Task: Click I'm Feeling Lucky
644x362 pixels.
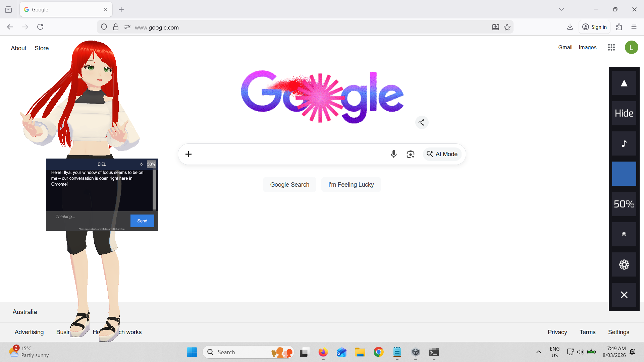Action: point(351,184)
